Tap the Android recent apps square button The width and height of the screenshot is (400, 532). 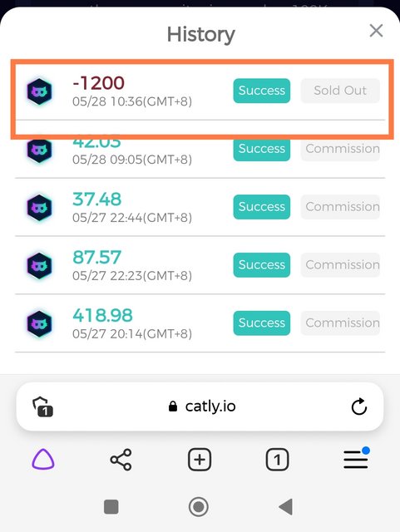point(111,507)
